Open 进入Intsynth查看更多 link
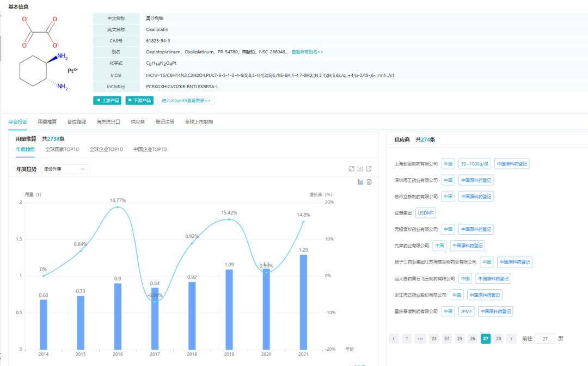 pos(186,100)
